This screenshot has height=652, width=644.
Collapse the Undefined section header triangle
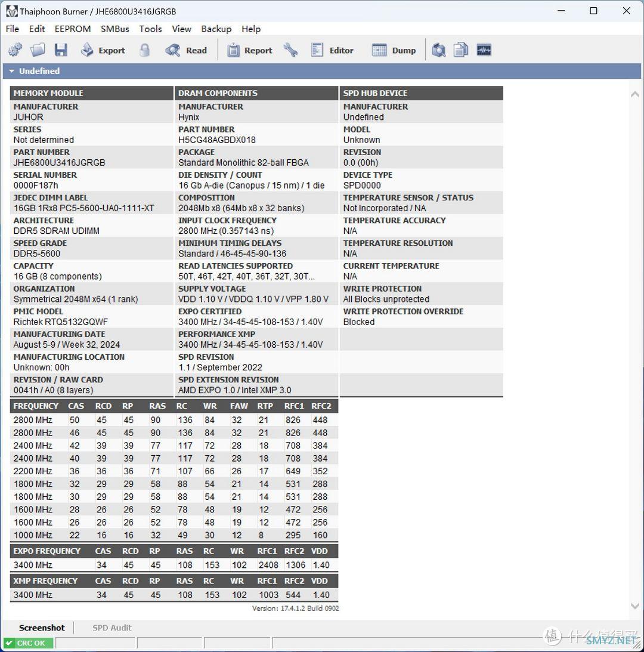pyautogui.click(x=11, y=71)
